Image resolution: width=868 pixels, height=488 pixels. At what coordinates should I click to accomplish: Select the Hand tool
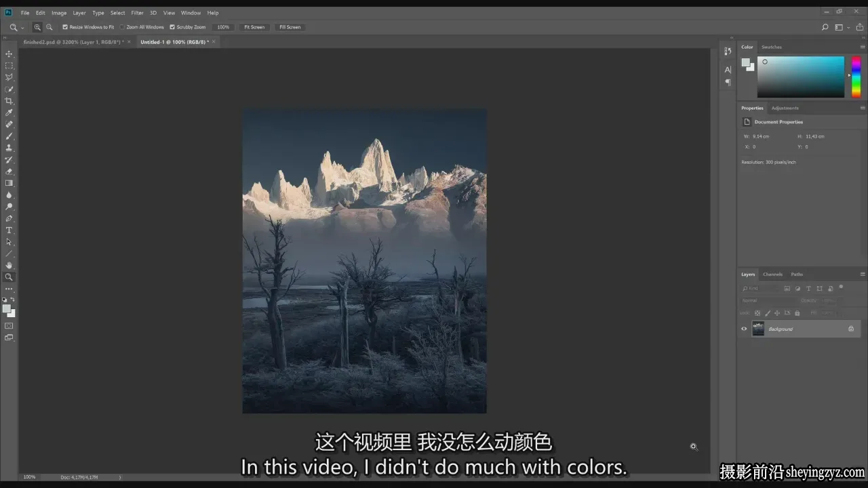(x=9, y=265)
